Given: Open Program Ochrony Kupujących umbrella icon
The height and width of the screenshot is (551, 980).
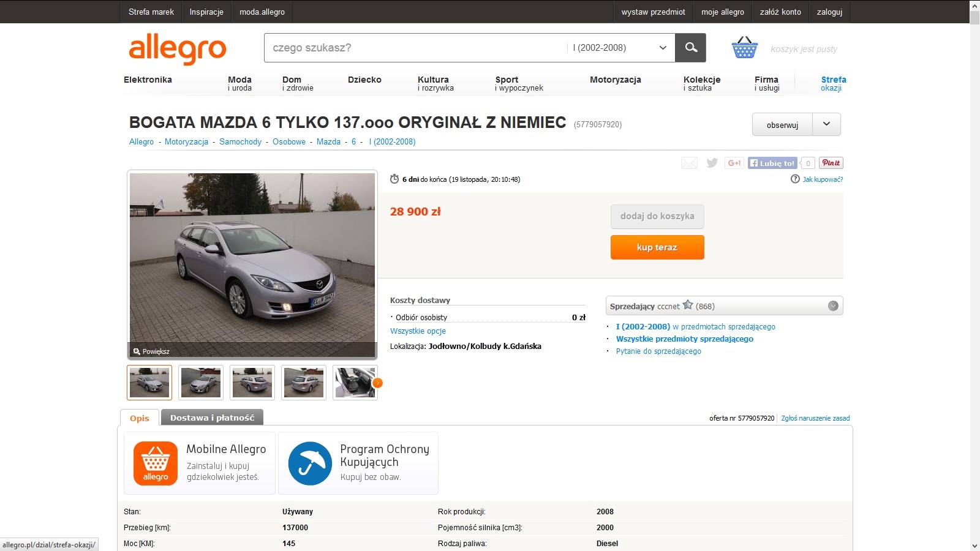Looking at the screenshot, I should pyautogui.click(x=310, y=463).
